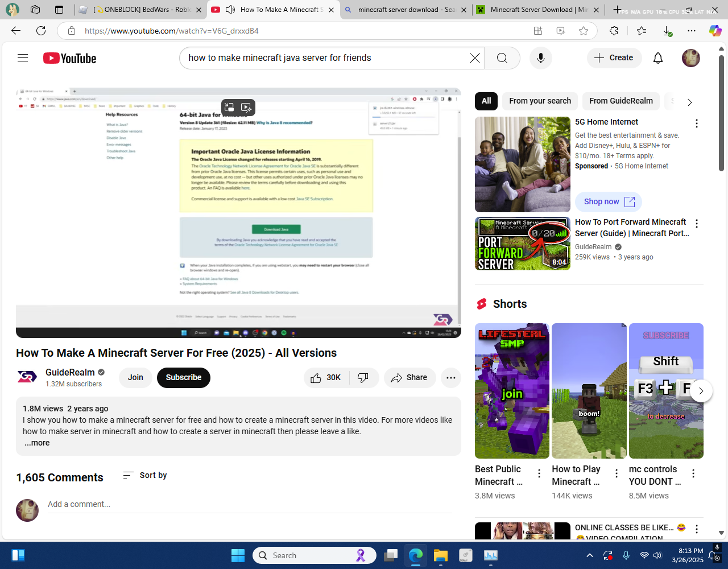This screenshot has width=728, height=569.
Task: Open options for How to Play Minecraft short
Action: (x=616, y=473)
